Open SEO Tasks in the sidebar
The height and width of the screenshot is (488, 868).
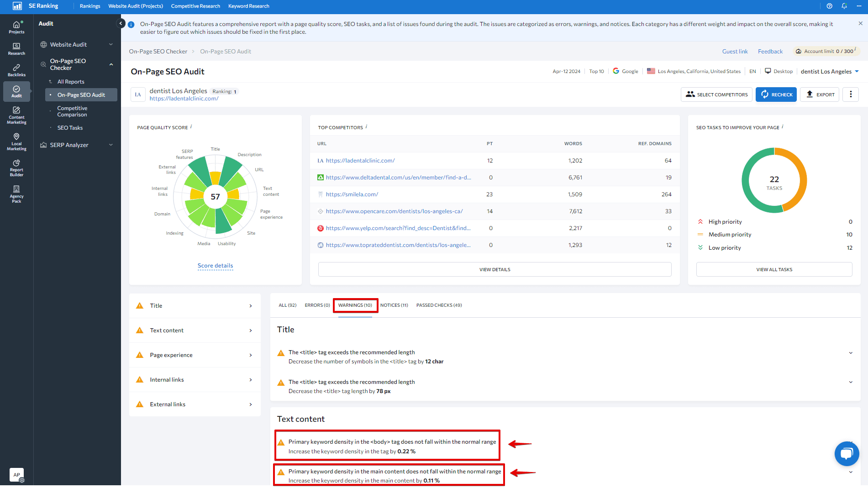click(70, 128)
